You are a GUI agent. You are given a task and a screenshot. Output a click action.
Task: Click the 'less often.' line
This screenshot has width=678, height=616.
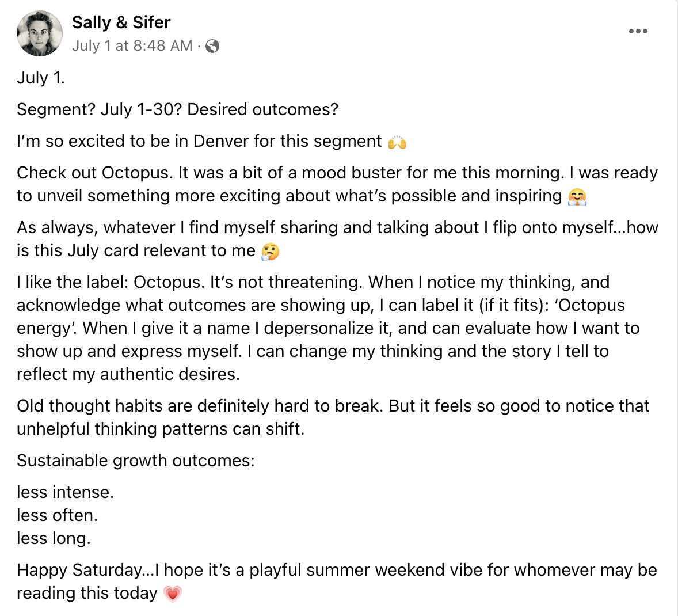pyautogui.click(x=57, y=515)
